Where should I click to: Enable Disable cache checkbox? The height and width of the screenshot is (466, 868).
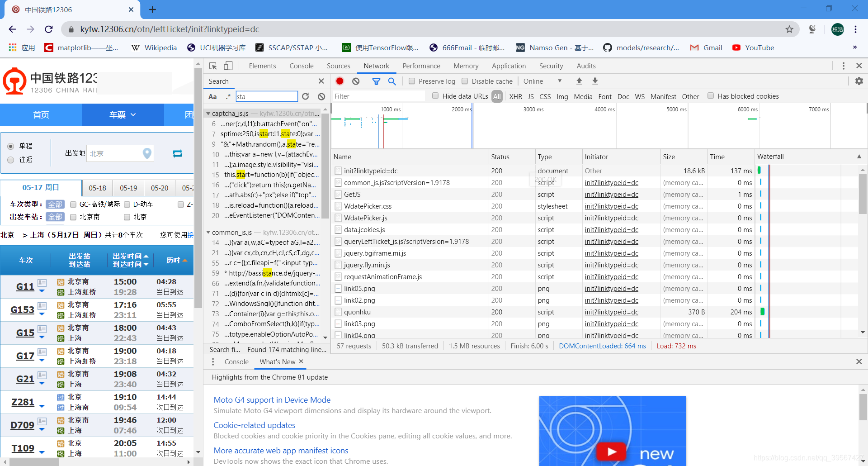(465, 81)
